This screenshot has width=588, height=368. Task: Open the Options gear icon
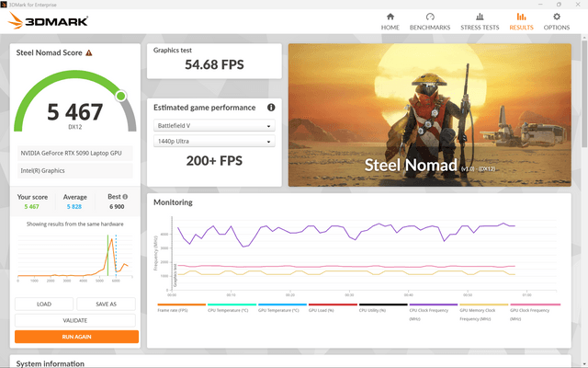coord(557,17)
